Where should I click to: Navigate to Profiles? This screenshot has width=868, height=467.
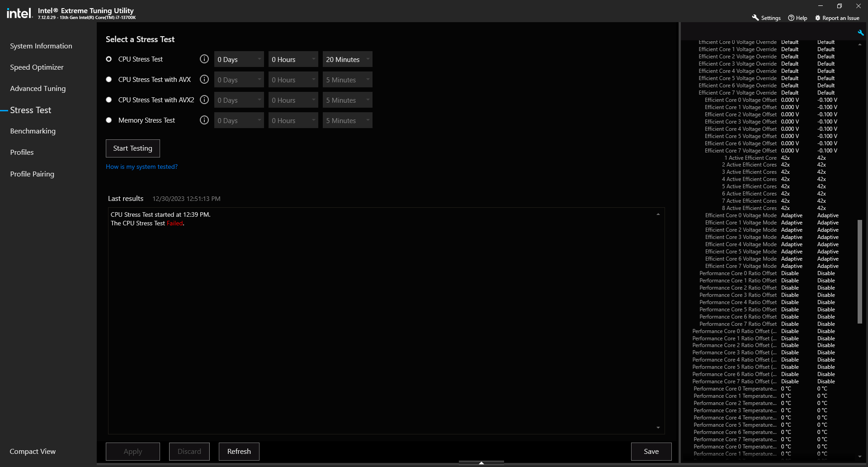tap(22, 152)
